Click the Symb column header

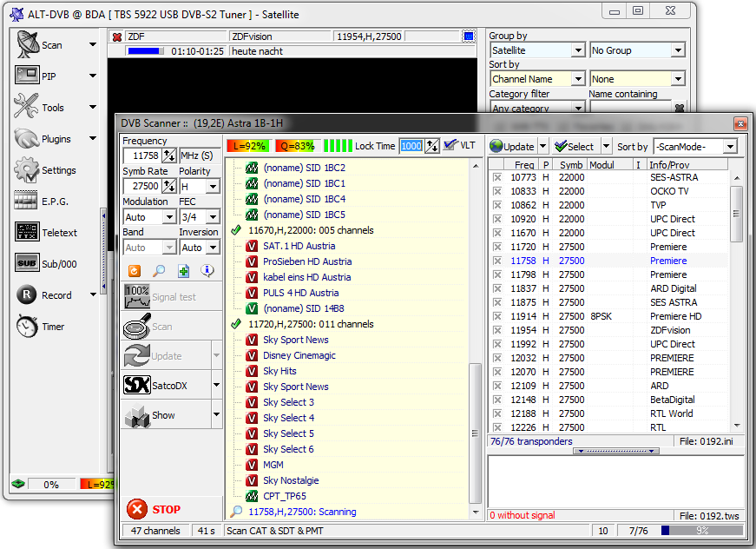570,164
